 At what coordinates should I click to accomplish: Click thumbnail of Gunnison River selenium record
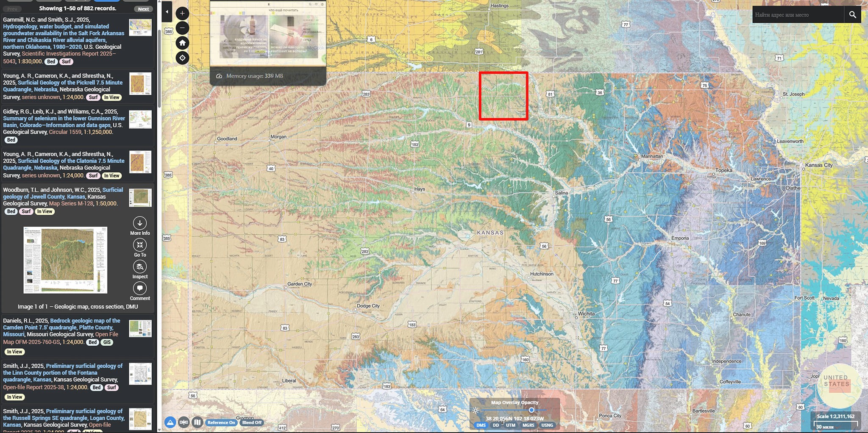pos(140,119)
